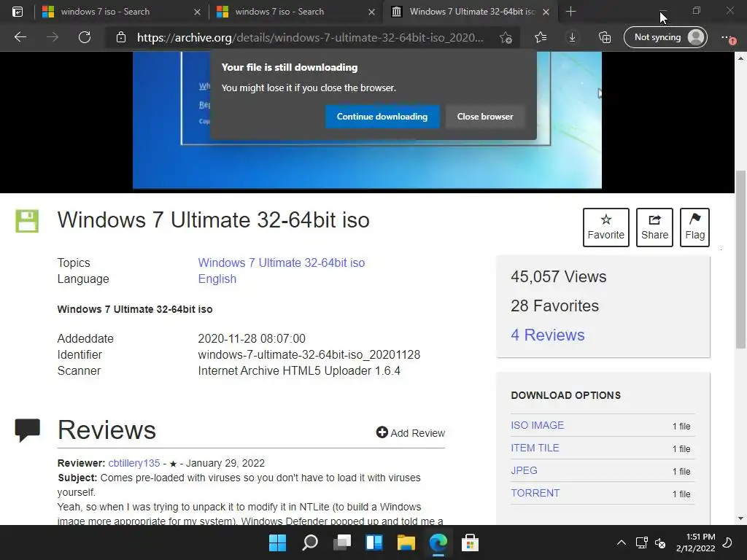Click the network tray icon

642,542
